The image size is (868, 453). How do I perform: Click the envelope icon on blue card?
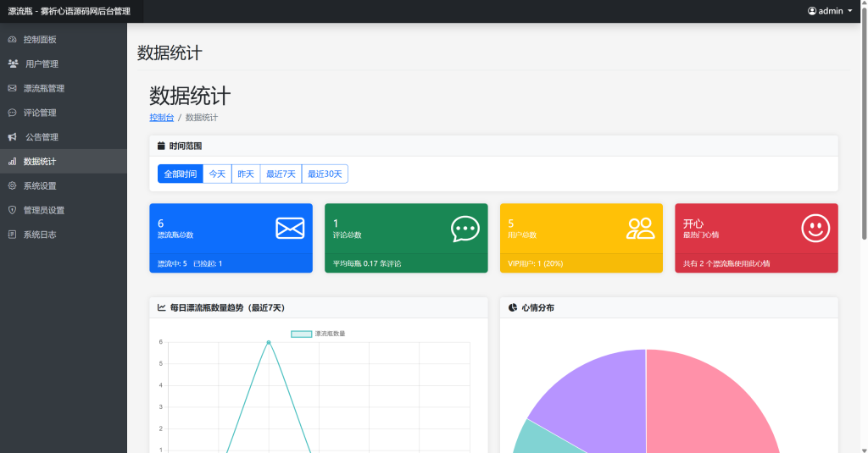290,228
